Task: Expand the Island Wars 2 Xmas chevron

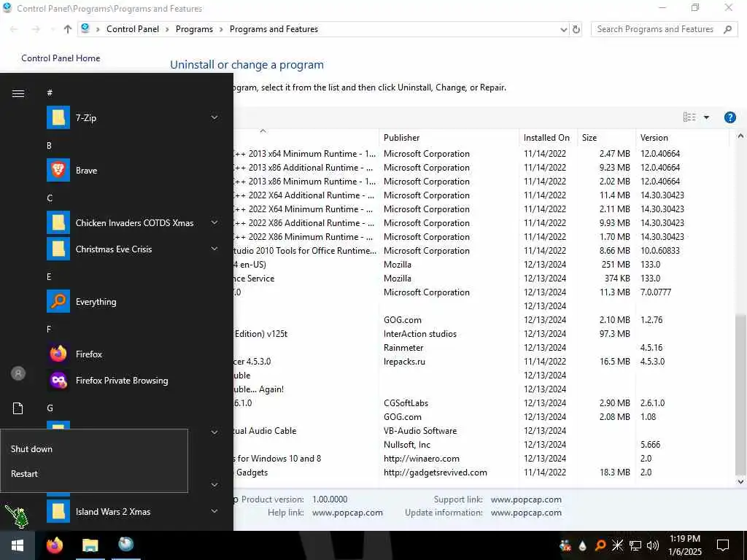Action: (214, 511)
